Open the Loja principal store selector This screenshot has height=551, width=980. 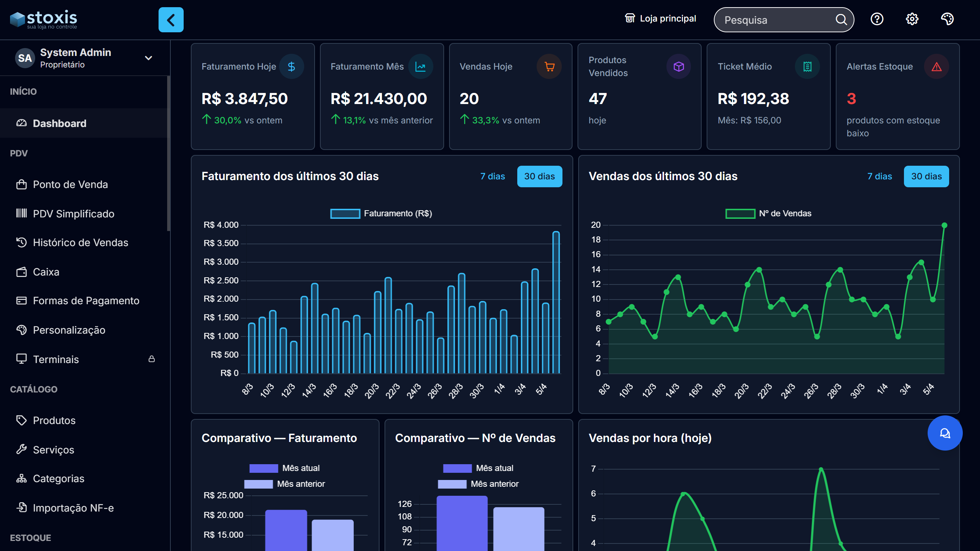[x=660, y=18]
